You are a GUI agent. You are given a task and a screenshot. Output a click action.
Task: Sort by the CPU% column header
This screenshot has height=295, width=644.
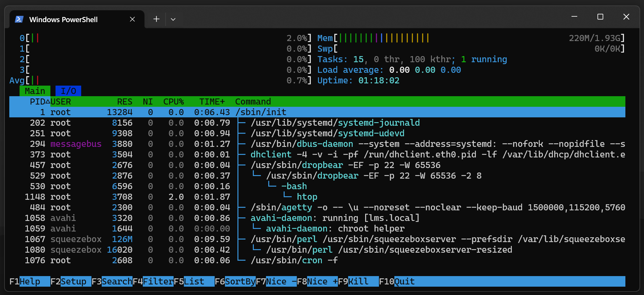pyautogui.click(x=173, y=102)
